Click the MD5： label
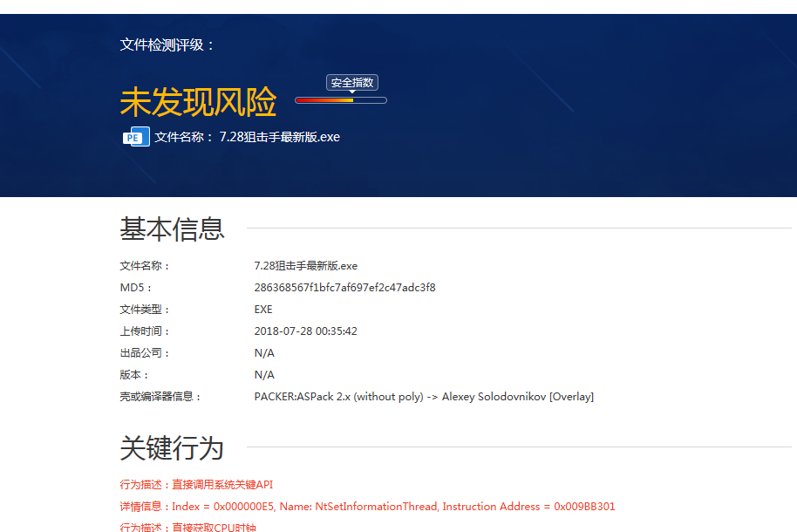The width and height of the screenshot is (797, 532). [136, 287]
